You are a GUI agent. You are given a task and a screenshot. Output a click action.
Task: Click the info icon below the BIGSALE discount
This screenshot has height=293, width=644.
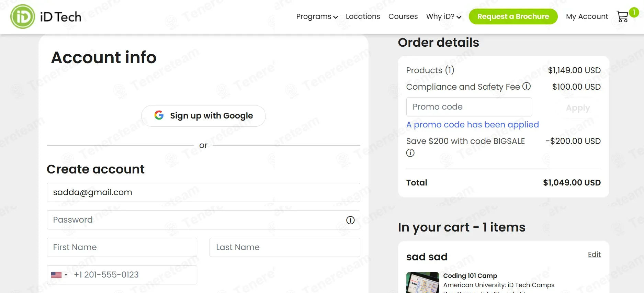click(x=410, y=153)
